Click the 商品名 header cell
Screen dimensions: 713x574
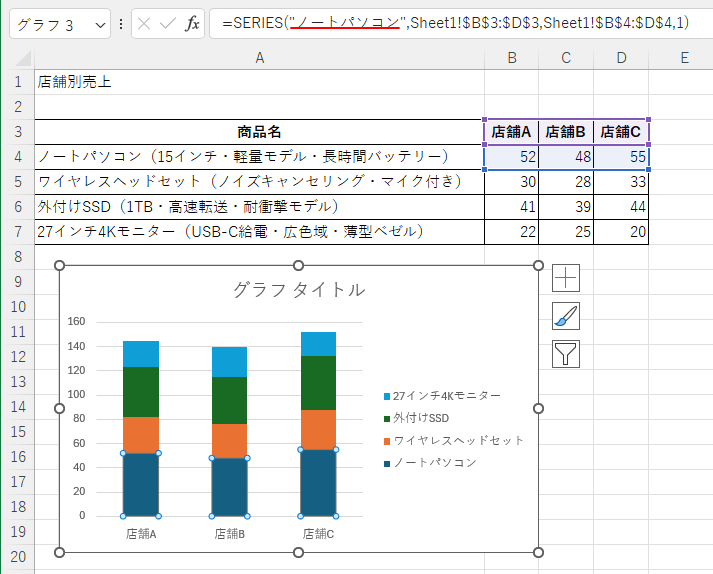coord(260,132)
